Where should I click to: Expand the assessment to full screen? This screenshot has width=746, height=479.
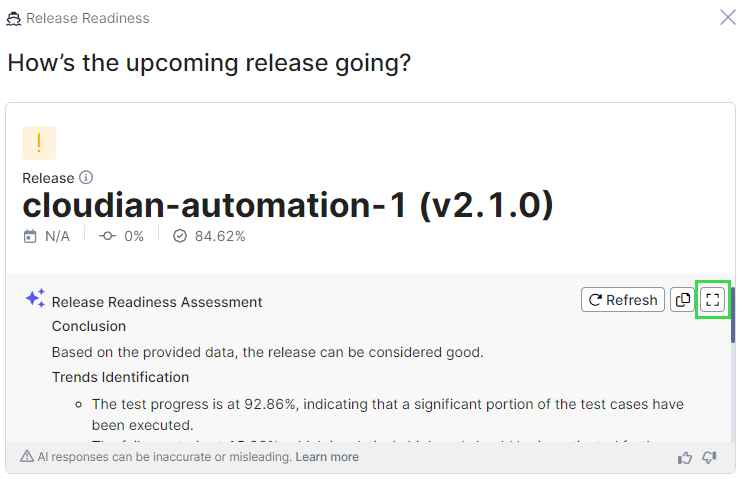713,300
